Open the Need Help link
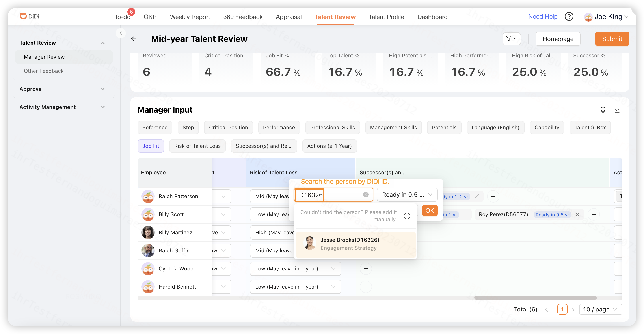Image resolution: width=644 pixels, height=334 pixels. click(543, 17)
